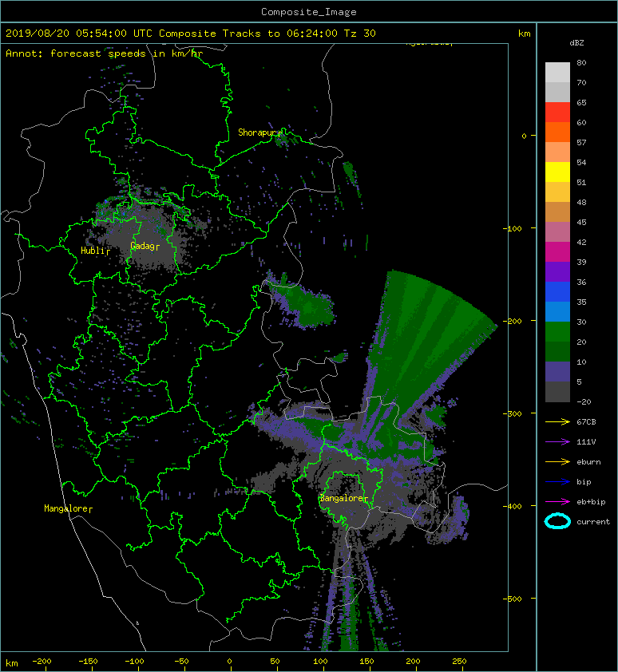Click the Mangalore city label
Image resolution: width=618 pixels, height=672 pixels.
tap(68, 508)
